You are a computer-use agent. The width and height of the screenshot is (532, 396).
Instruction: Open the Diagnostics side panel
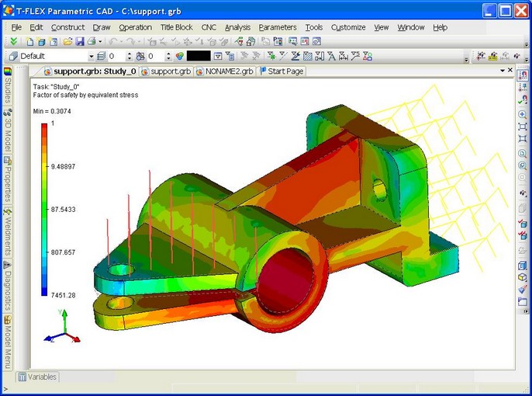(8, 286)
